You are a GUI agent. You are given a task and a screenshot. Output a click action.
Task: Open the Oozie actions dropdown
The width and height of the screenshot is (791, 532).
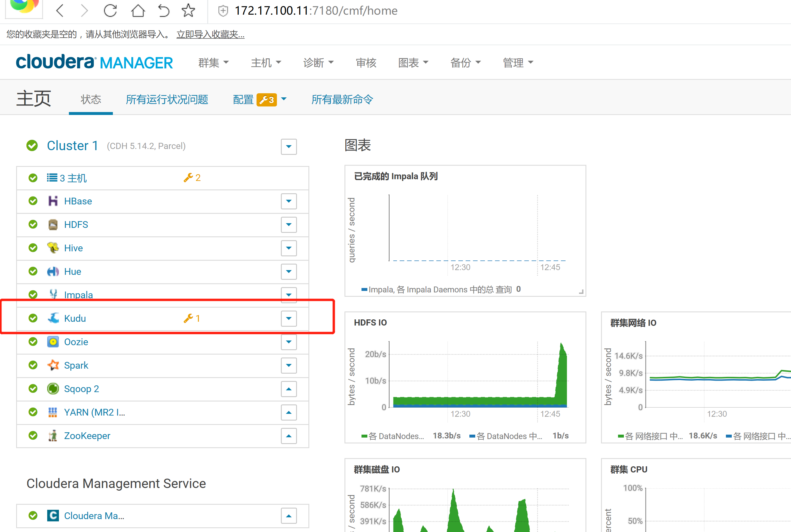pos(289,342)
